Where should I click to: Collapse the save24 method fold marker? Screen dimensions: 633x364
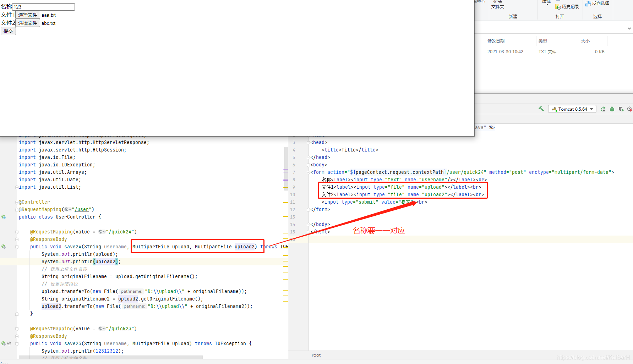pos(17,247)
